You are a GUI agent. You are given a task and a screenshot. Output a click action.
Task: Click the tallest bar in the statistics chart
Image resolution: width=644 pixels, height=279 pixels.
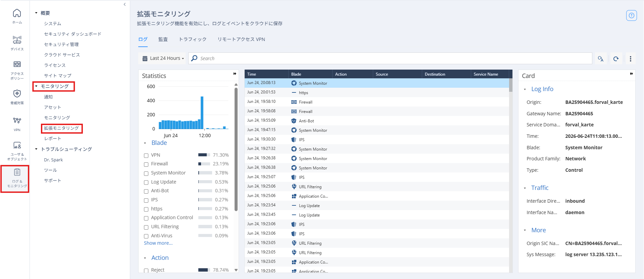[202, 113]
